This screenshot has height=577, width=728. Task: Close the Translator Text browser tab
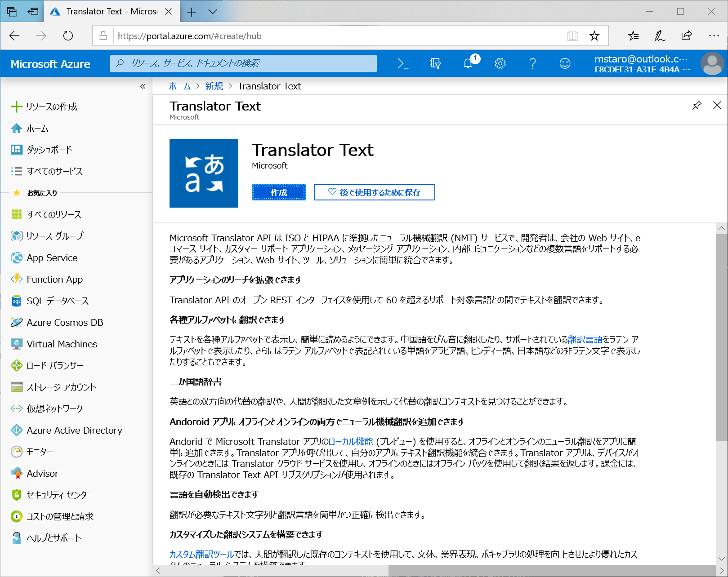tap(169, 12)
